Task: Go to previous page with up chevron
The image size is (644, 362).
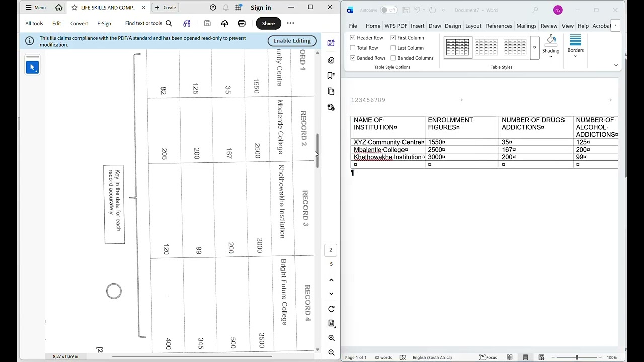Action: [331, 280]
